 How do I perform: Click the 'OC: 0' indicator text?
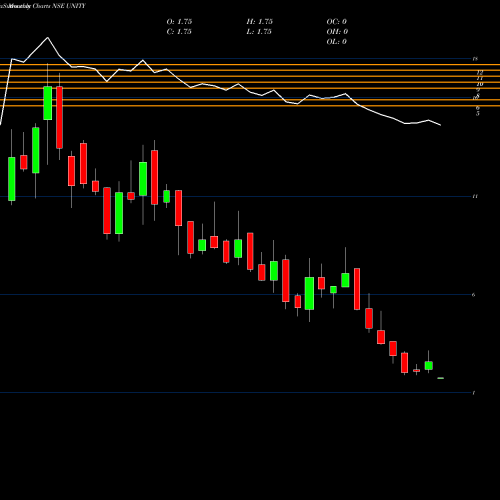point(337,22)
